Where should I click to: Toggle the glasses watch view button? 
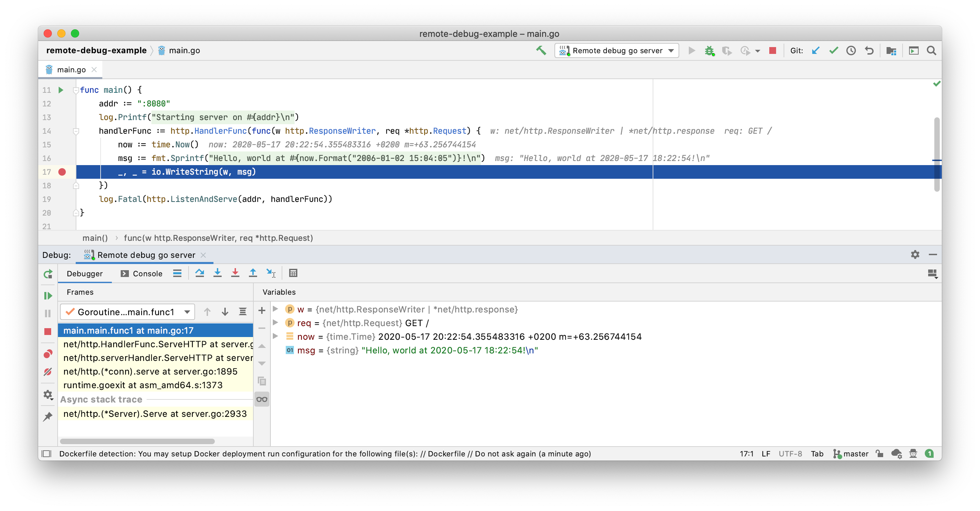(262, 399)
